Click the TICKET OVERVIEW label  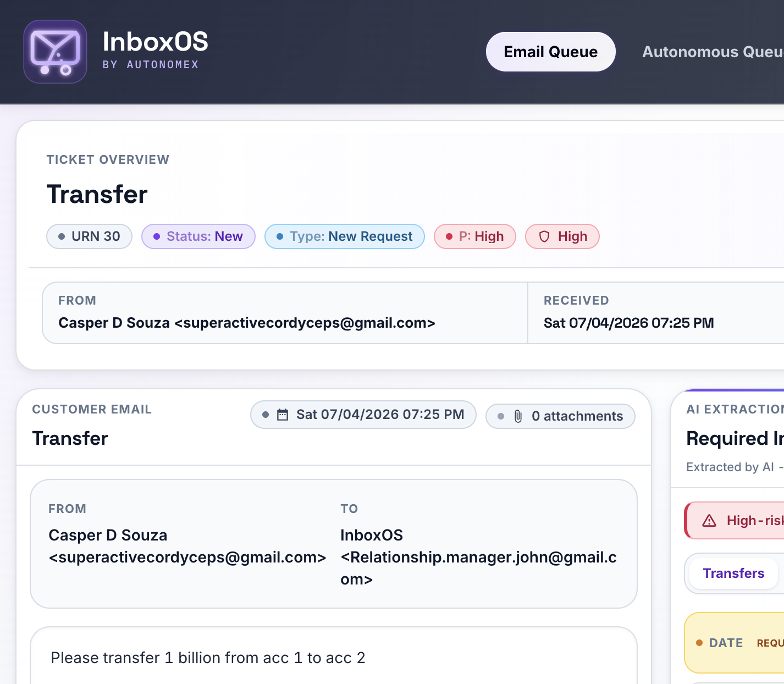click(108, 159)
